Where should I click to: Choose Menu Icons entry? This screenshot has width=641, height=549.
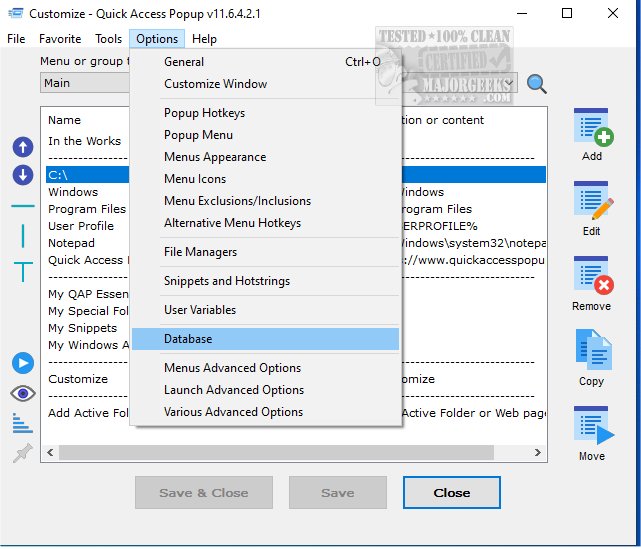pos(265,179)
